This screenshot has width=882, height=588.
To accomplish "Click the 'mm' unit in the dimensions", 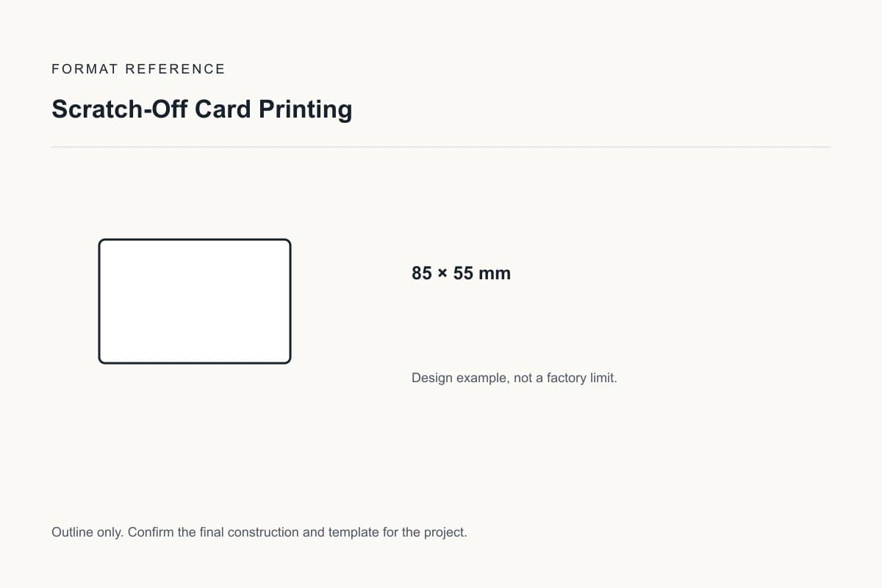I will pos(495,274).
